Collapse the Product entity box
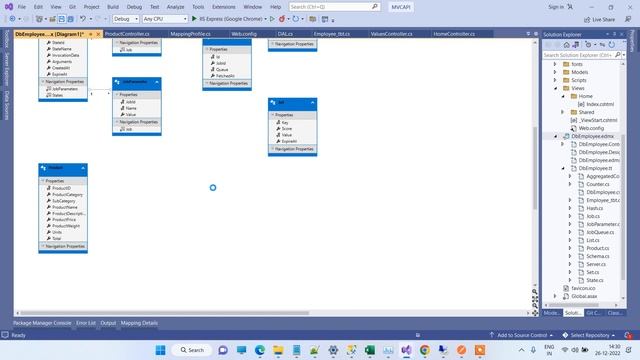The image size is (640, 360). (x=83, y=168)
